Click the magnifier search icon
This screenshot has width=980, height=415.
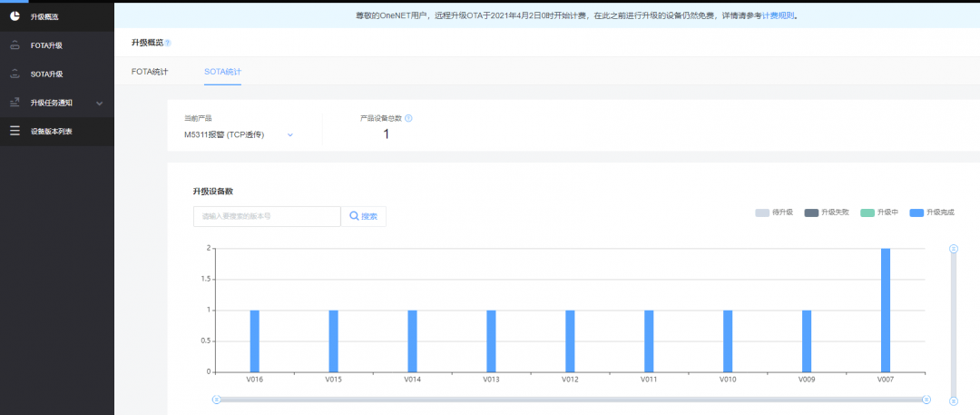pos(354,216)
